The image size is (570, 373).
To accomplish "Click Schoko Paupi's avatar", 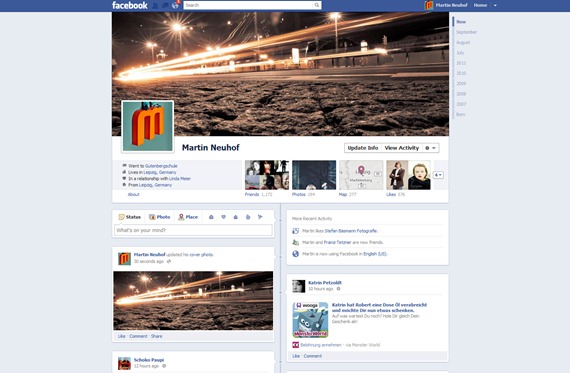I will point(124,363).
